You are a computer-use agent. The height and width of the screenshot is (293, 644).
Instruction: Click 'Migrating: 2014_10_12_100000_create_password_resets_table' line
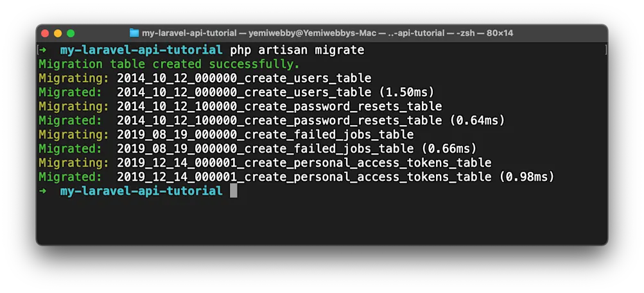(x=240, y=106)
